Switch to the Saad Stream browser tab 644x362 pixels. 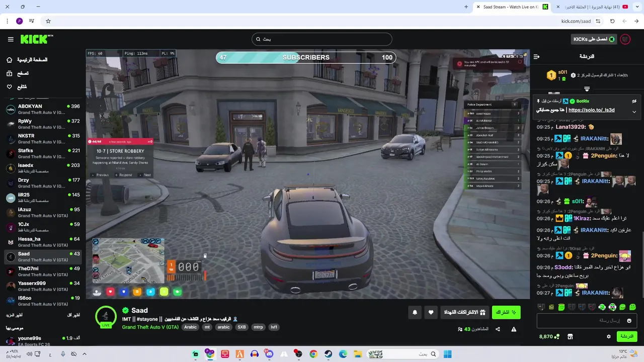[512, 7]
